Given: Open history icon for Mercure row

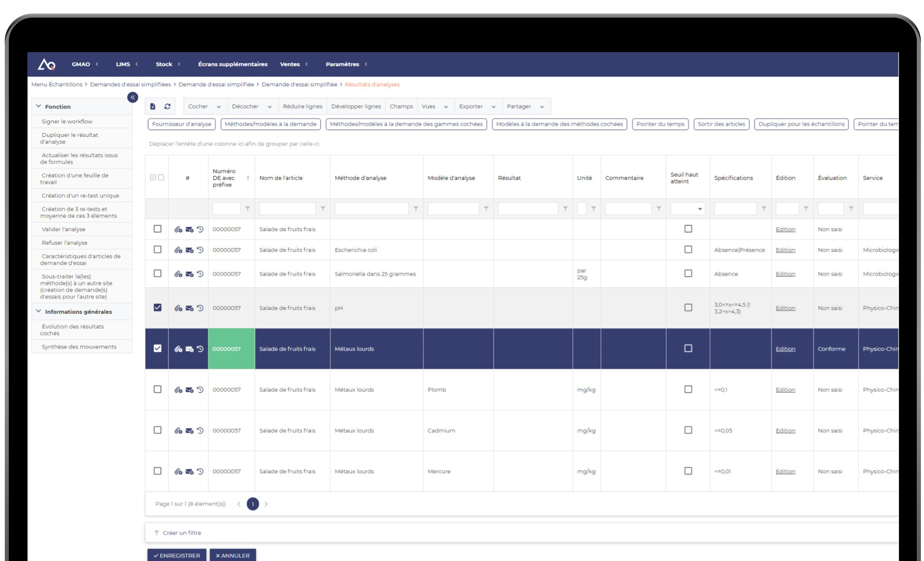Looking at the screenshot, I should [x=200, y=472].
